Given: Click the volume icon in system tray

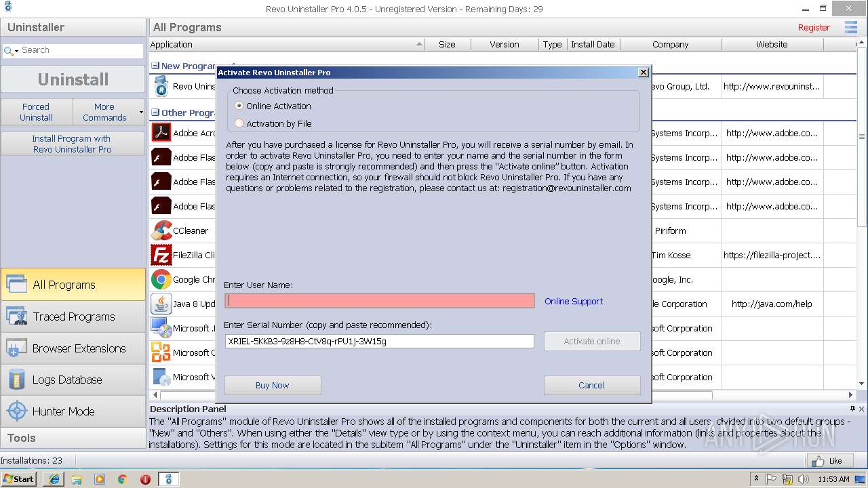Looking at the screenshot, I should 804,479.
